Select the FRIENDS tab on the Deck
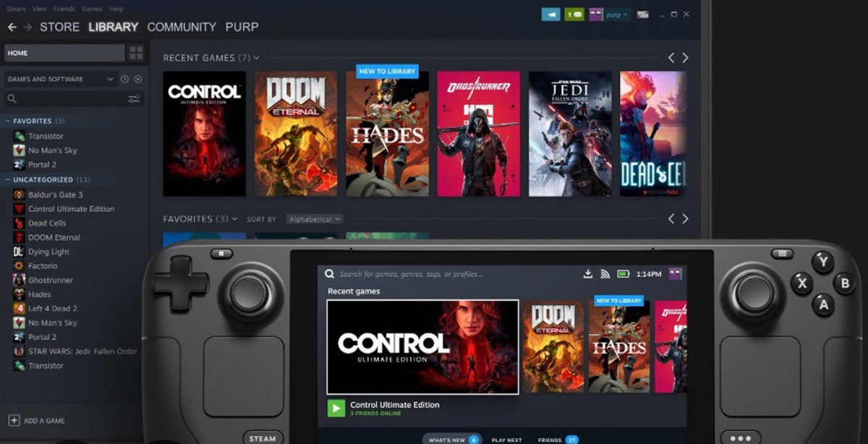The image size is (868, 444). click(558, 440)
